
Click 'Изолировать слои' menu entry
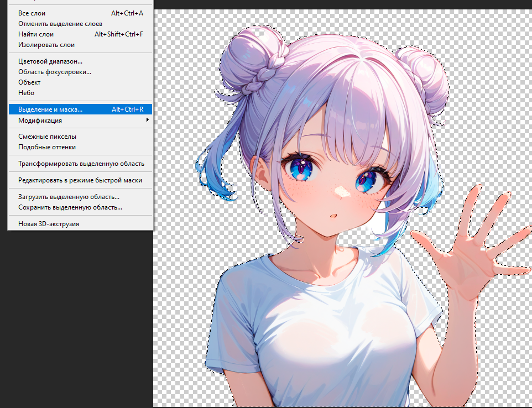point(80,45)
